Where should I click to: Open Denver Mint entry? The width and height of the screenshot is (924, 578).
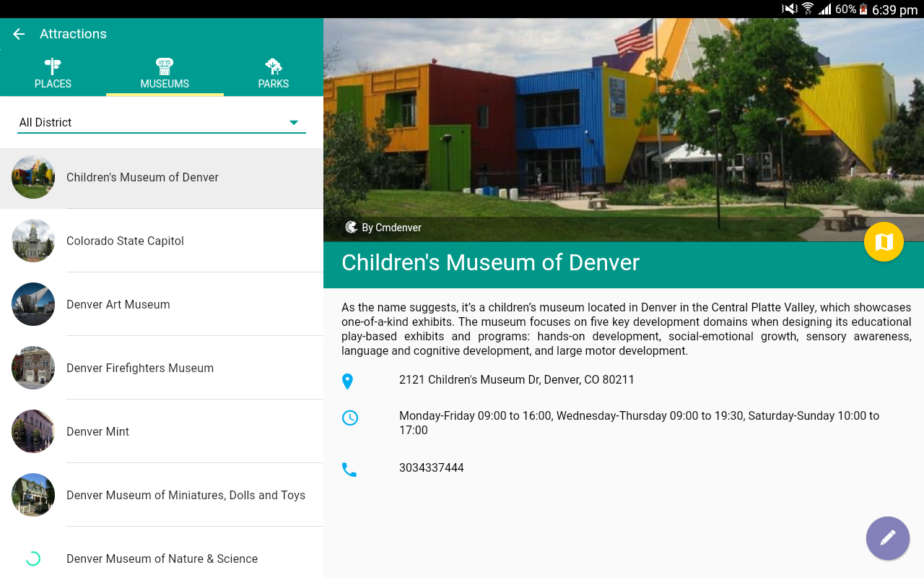(x=162, y=431)
